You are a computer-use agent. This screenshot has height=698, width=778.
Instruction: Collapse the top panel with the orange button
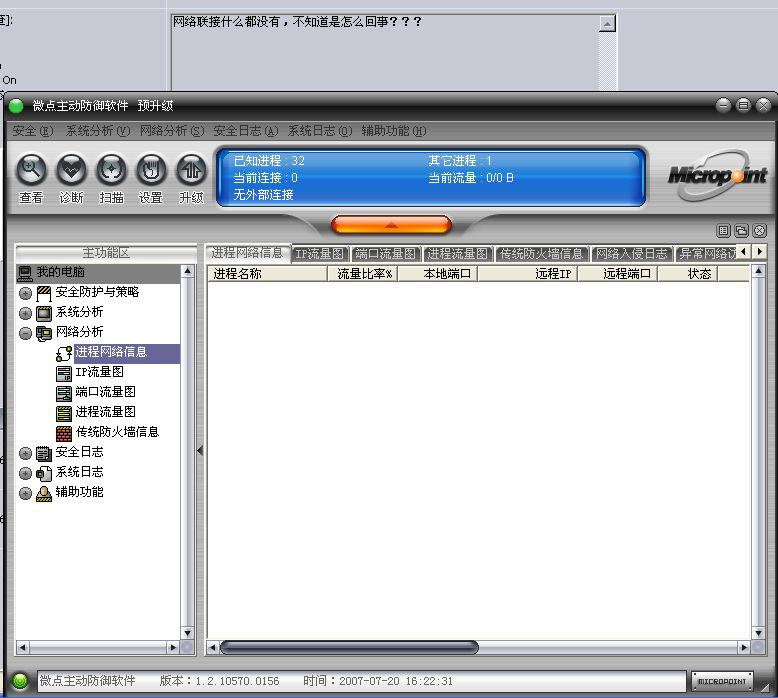click(x=391, y=225)
